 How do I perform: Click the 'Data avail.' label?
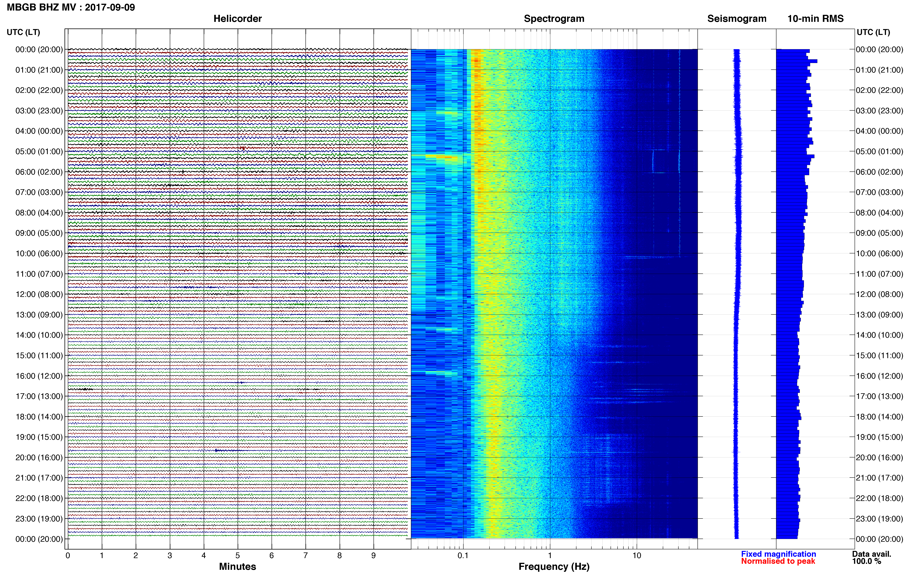[x=872, y=554]
